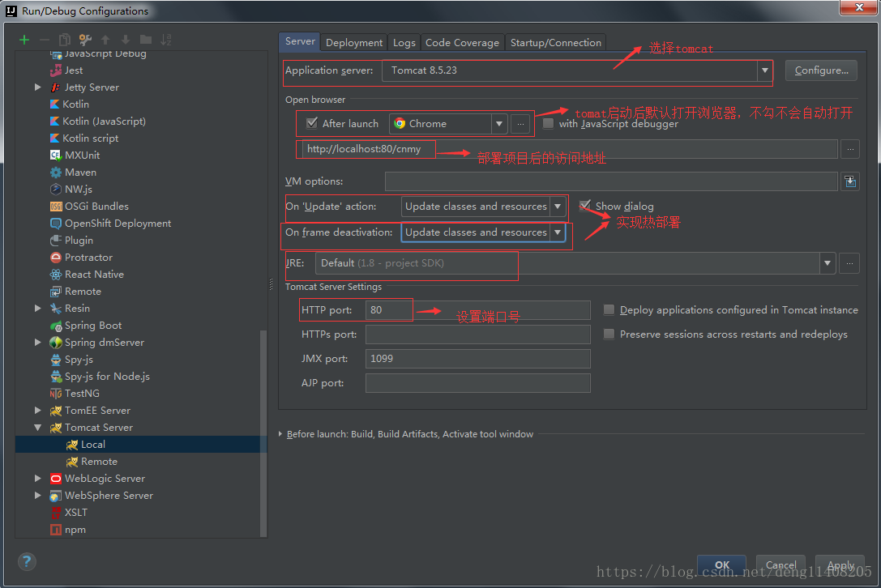Open the On frame deactivation dropdown
Image resolution: width=881 pixels, height=588 pixels.
click(558, 232)
